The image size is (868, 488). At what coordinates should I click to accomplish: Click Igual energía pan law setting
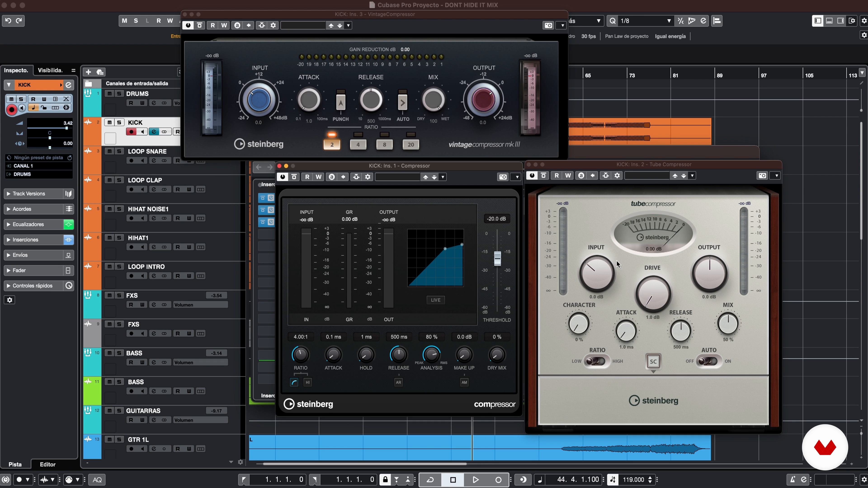coord(670,36)
